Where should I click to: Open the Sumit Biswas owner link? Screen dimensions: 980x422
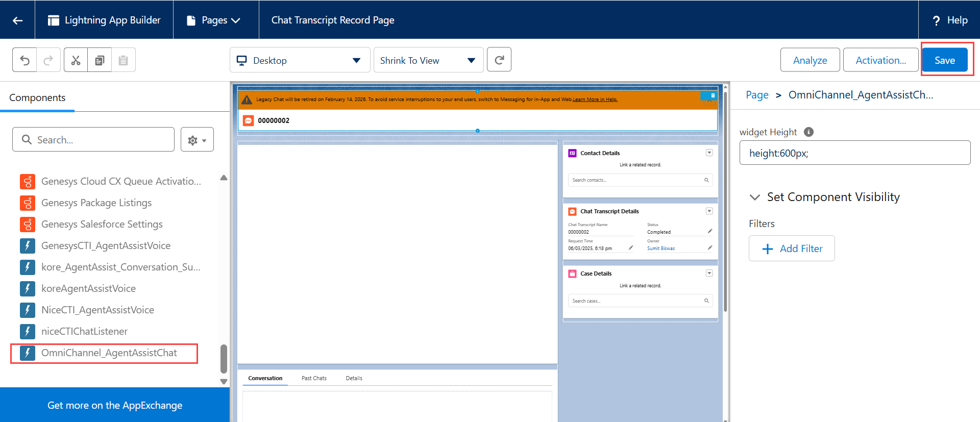661,249
